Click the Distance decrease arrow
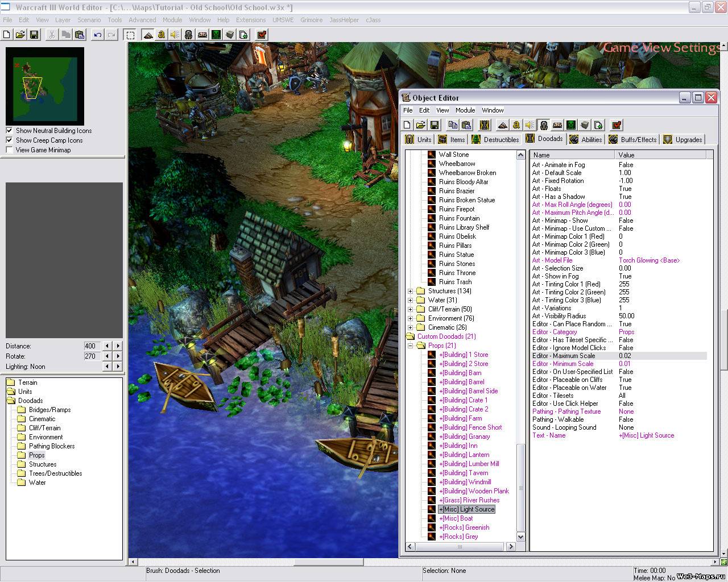Screen dimensions: 728x582 [107, 346]
